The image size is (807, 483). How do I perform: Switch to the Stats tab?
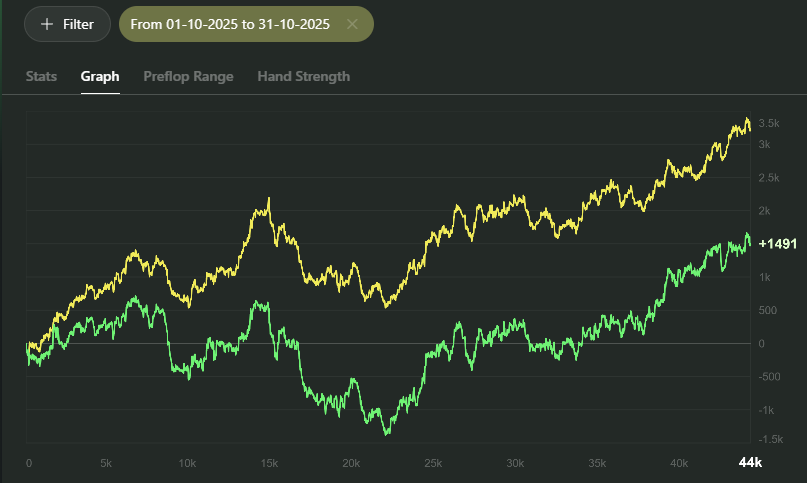point(41,76)
